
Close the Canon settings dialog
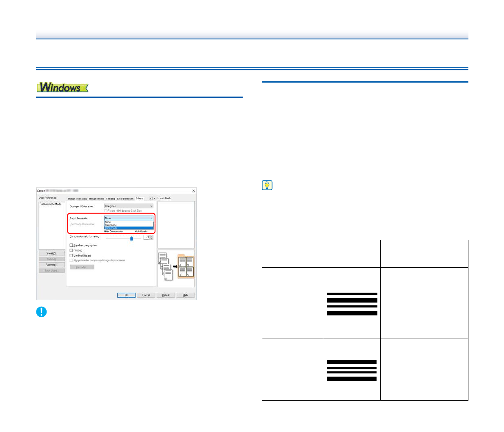194,191
